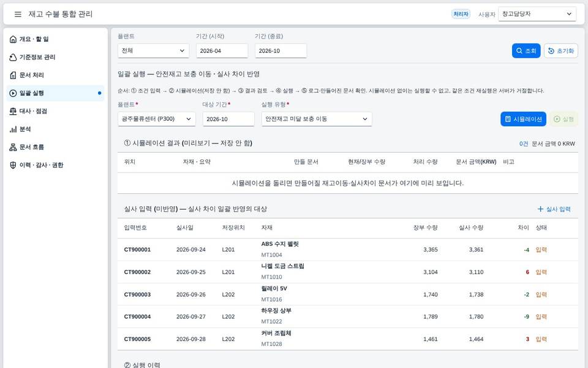This screenshot has width=588, height=368.
Task: Click material 하우징 상부
Action: pos(276,311)
